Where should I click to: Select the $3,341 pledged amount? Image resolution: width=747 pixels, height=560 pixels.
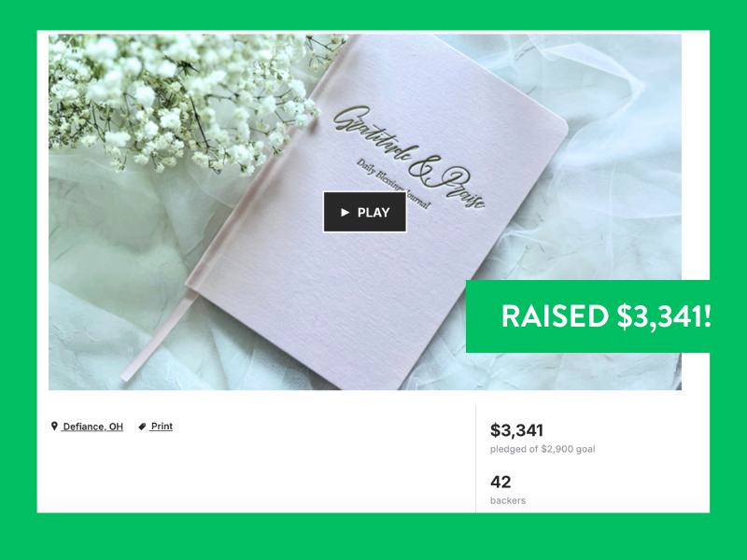coord(517,430)
